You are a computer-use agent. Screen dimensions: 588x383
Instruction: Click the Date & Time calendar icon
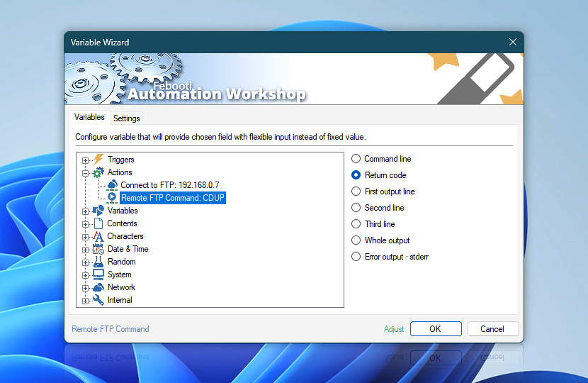pyautogui.click(x=98, y=249)
